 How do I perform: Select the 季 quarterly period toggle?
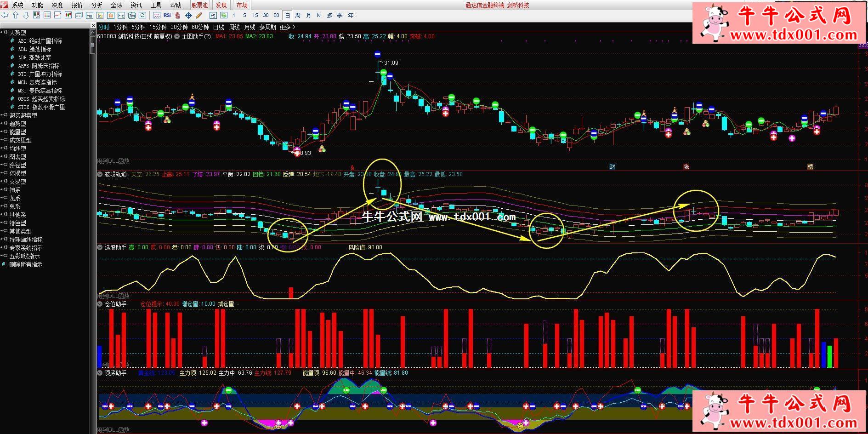[340, 15]
